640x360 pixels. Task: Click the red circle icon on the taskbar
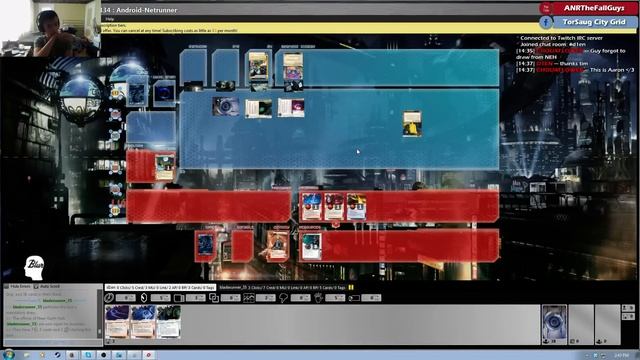[149, 355]
